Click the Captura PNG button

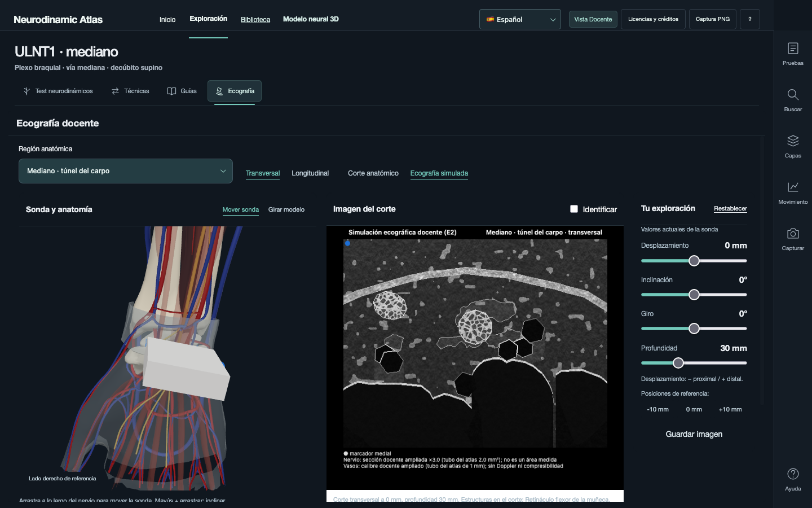coord(713,19)
